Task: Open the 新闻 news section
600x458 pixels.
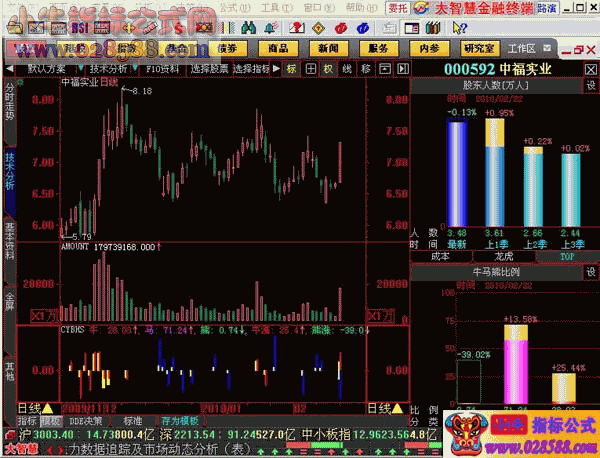Action: point(329,47)
